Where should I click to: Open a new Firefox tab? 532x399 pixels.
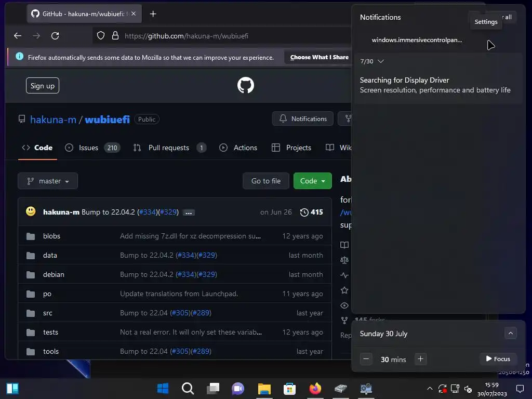click(153, 14)
